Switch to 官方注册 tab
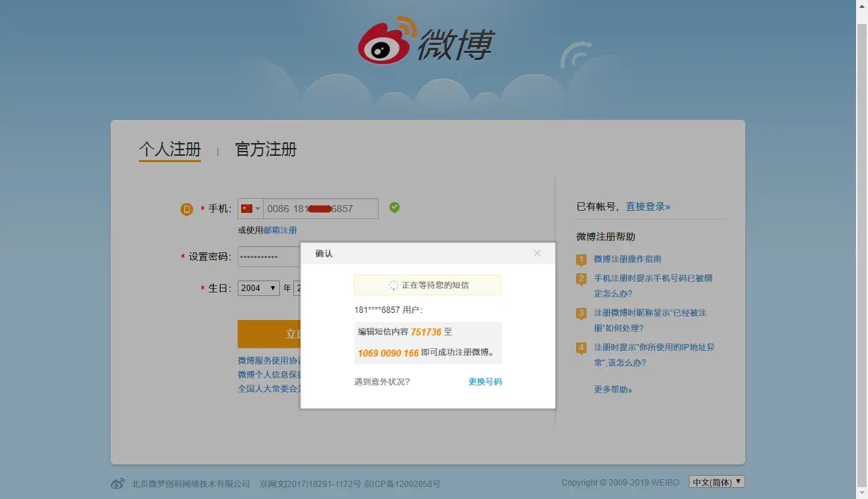868x499 pixels. tap(266, 149)
